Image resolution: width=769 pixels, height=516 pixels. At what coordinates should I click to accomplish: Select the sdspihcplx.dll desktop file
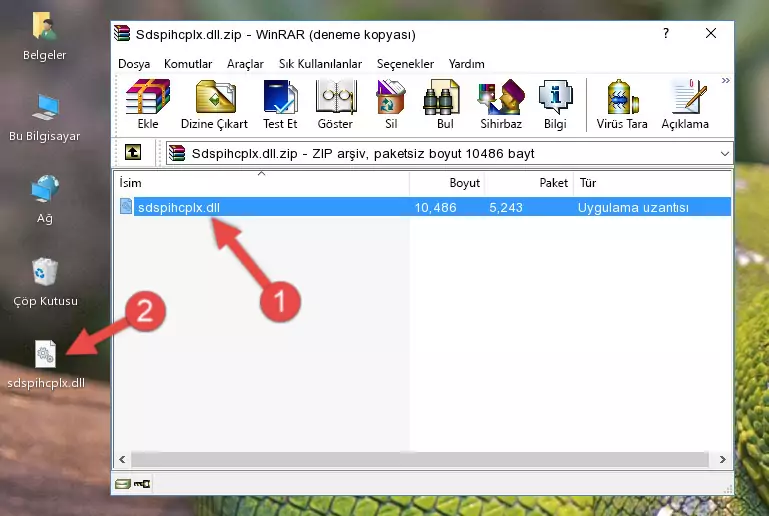tap(46, 365)
